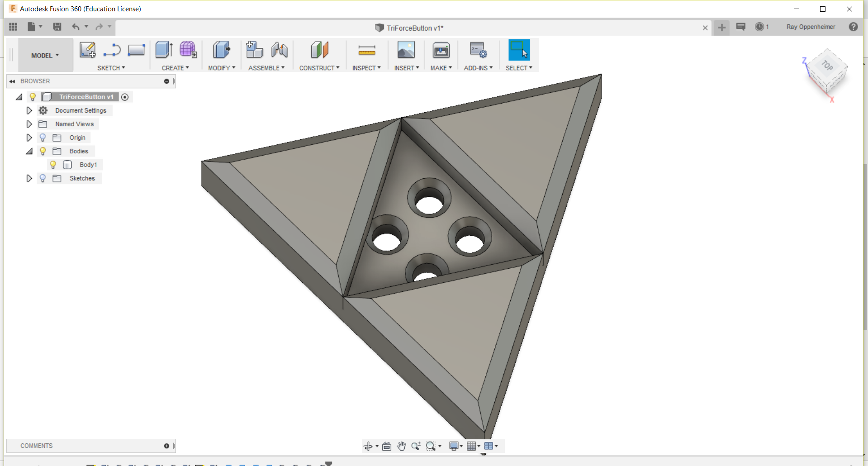The width and height of the screenshot is (868, 466).
Task: Select the Offset Plane construct tool
Action: coord(319,50)
